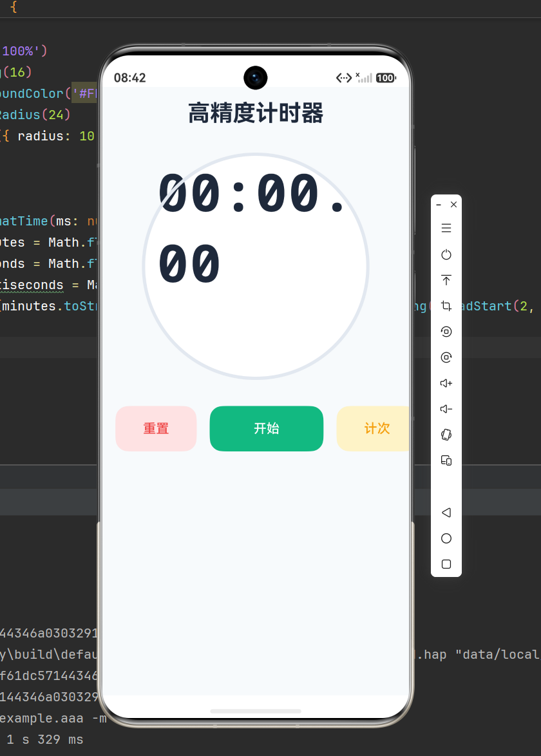The width and height of the screenshot is (541, 756).
Task: Click the 'adStart(2,' code text
Action: pos(496,306)
